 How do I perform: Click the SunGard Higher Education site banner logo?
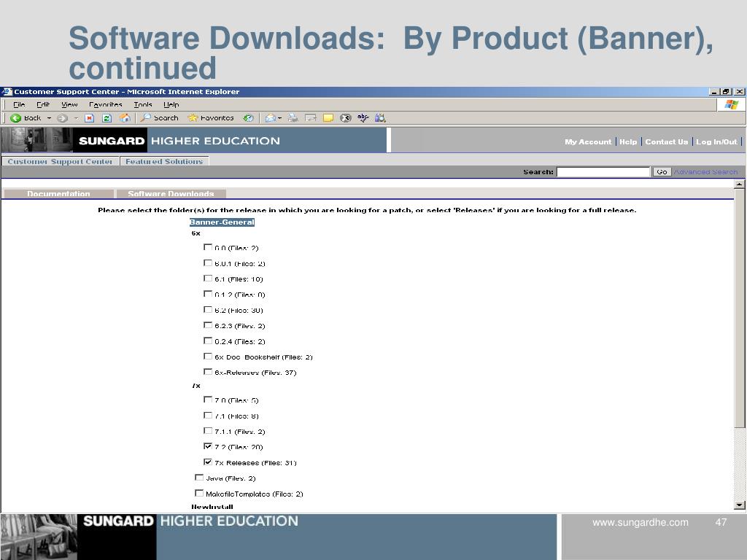pos(194,141)
